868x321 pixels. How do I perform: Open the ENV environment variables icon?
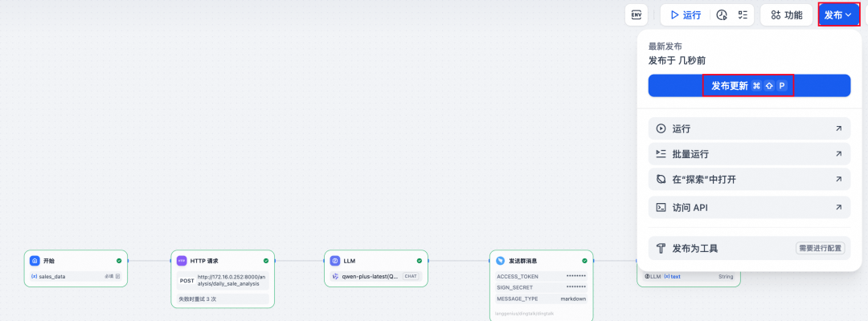[636, 15]
